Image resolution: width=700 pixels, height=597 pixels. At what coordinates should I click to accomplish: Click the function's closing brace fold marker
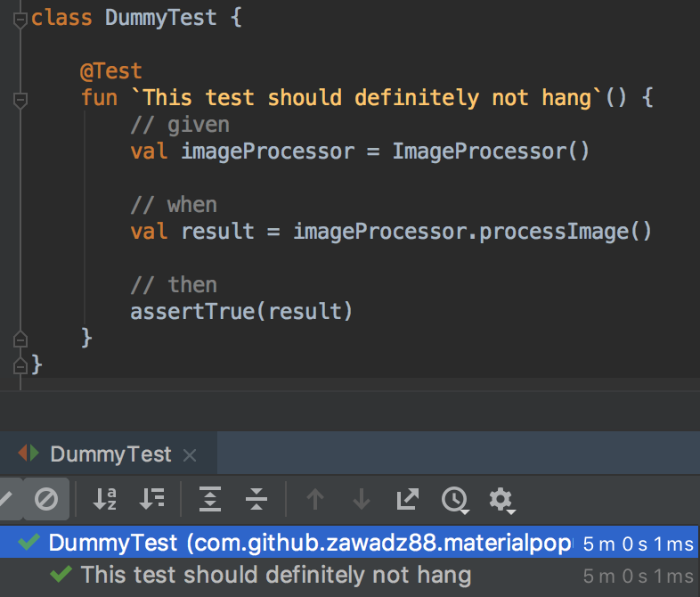pos(20,339)
